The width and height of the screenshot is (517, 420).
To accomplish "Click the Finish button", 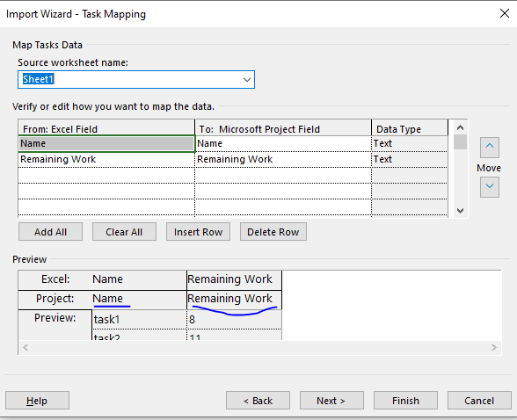I will [405, 401].
